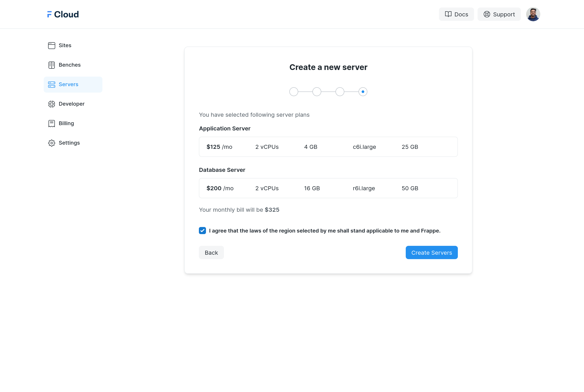Open user profile avatar menu
Image resolution: width=584 pixels, height=392 pixels.
click(x=533, y=14)
